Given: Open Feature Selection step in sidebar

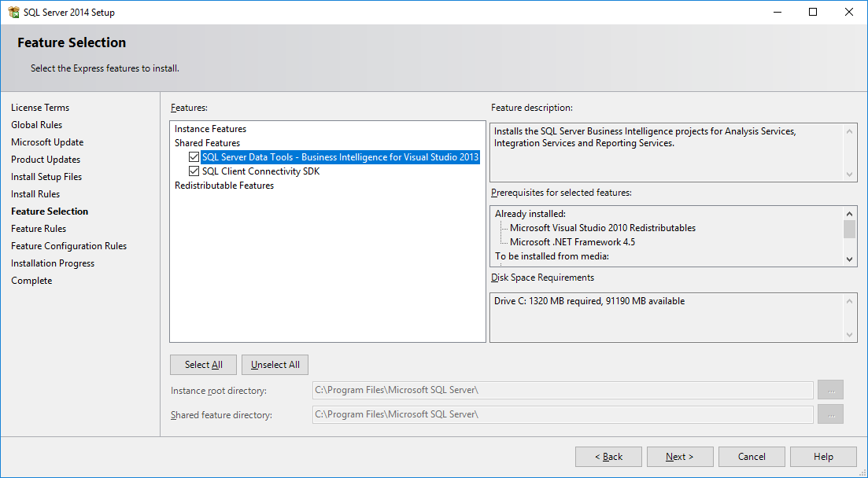Looking at the screenshot, I should (50, 211).
